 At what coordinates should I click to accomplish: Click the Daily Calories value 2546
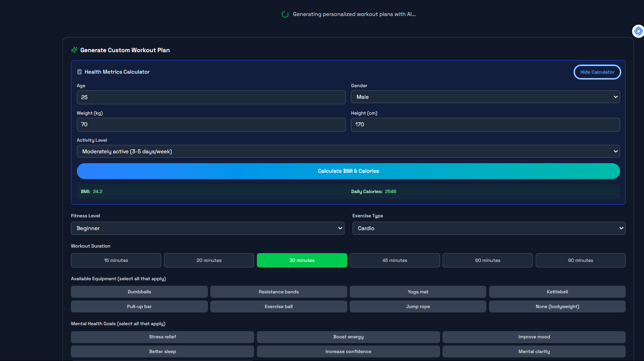coord(391,191)
